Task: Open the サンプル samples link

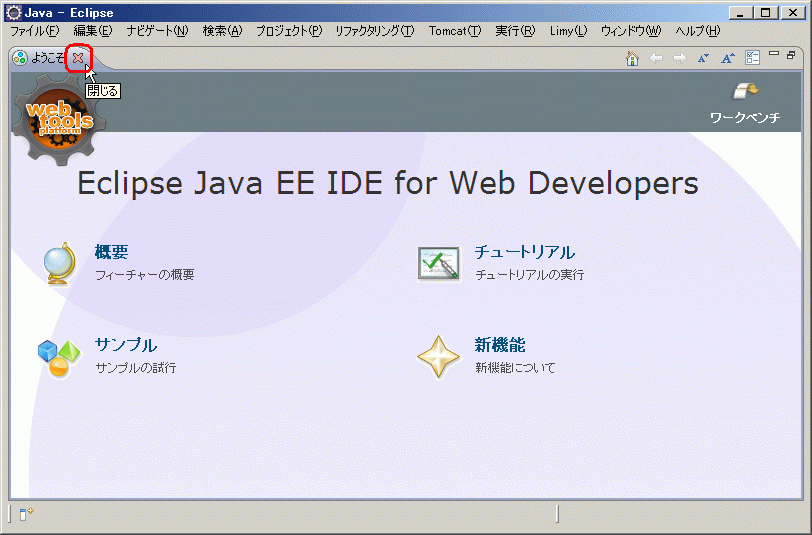Action: tap(126, 344)
